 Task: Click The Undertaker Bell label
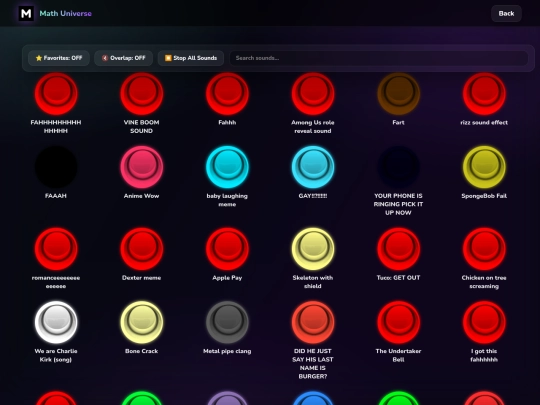[398, 355]
